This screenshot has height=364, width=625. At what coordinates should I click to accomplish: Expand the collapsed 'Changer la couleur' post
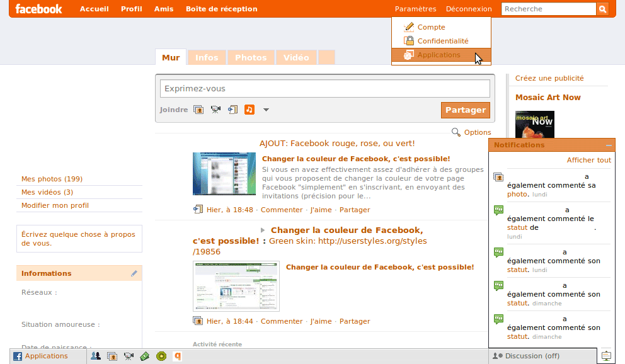(x=264, y=229)
